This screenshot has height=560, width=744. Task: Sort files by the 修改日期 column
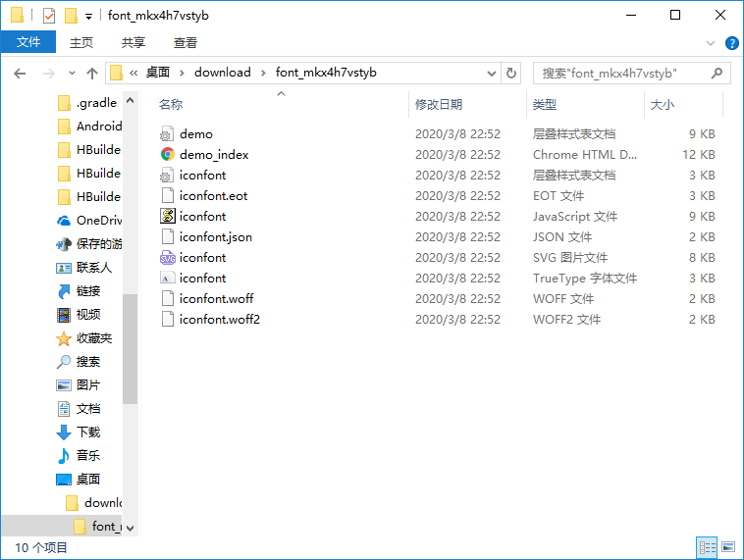(x=439, y=104)
